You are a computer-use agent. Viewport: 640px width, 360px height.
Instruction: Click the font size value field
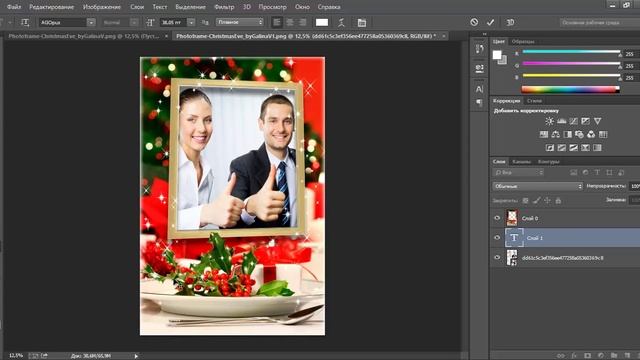tap(173, 22)
